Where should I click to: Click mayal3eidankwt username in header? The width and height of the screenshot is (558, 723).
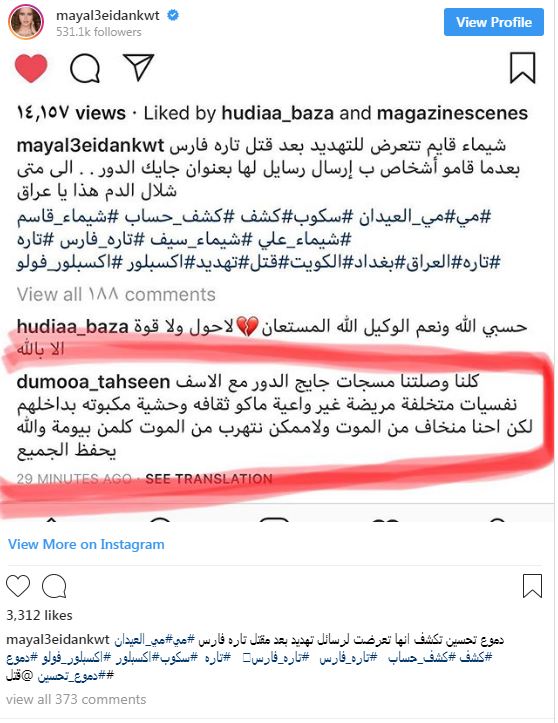(107, 15)
